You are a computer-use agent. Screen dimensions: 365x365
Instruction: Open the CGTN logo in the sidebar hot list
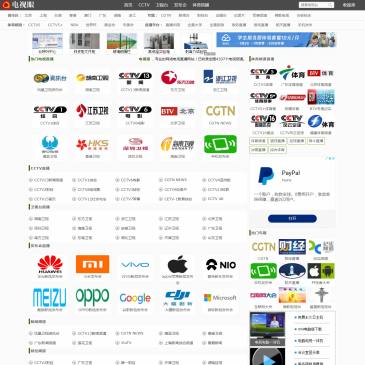point(263,247)
